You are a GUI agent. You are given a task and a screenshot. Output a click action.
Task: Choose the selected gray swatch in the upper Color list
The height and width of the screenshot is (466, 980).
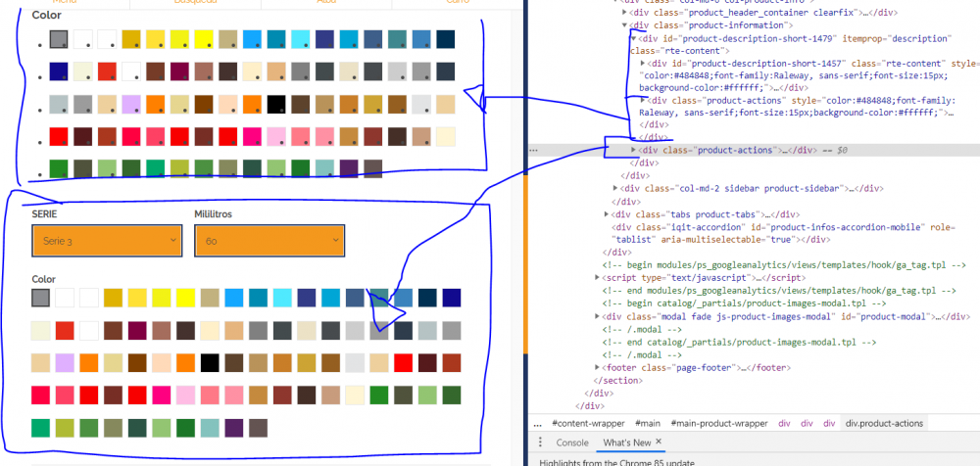click(x=58, y=39)
